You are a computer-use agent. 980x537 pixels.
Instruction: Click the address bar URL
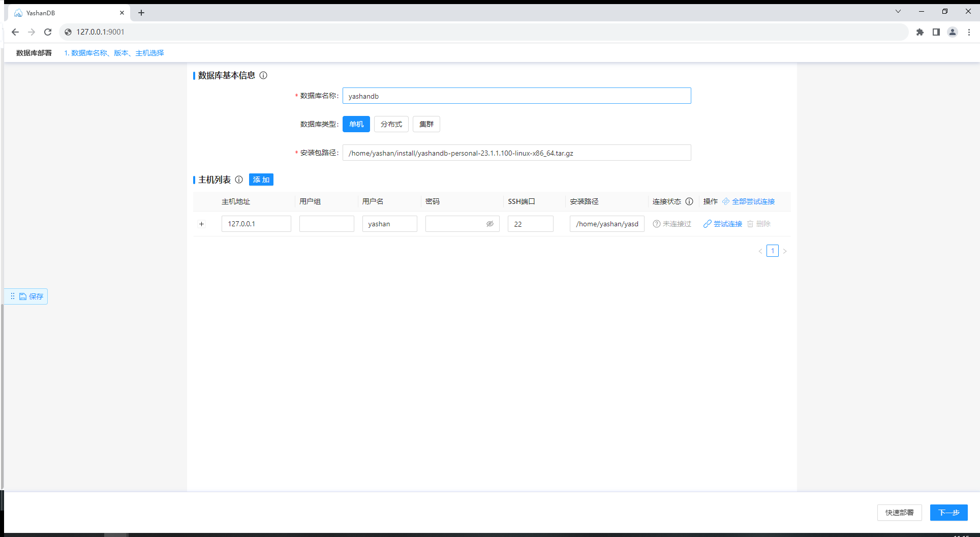[x=100, y=32]
